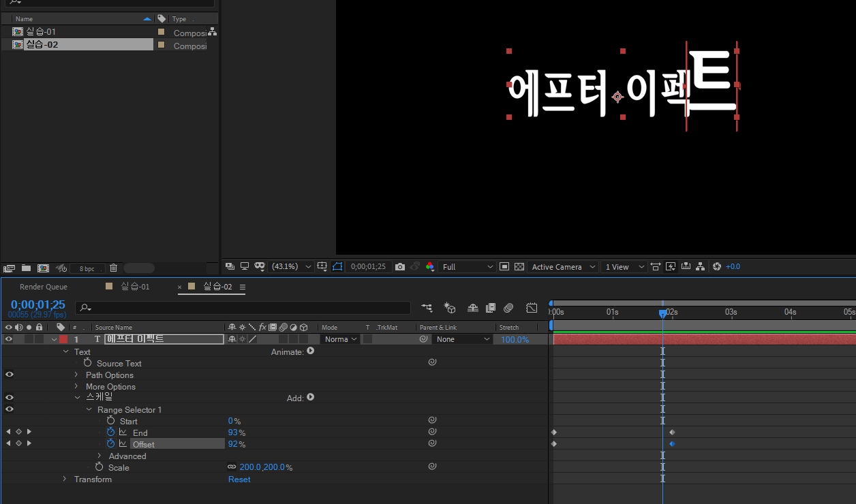The height and width of the screenshot is (504, 856).
Task: Click the Interpret Footage icon in Project panel
Action: [x=10, y=268]
